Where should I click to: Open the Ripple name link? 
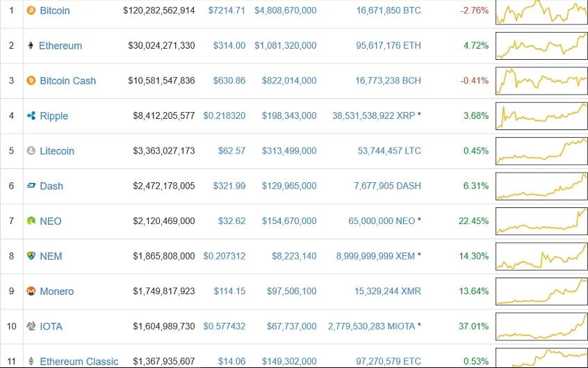(54, 116)
